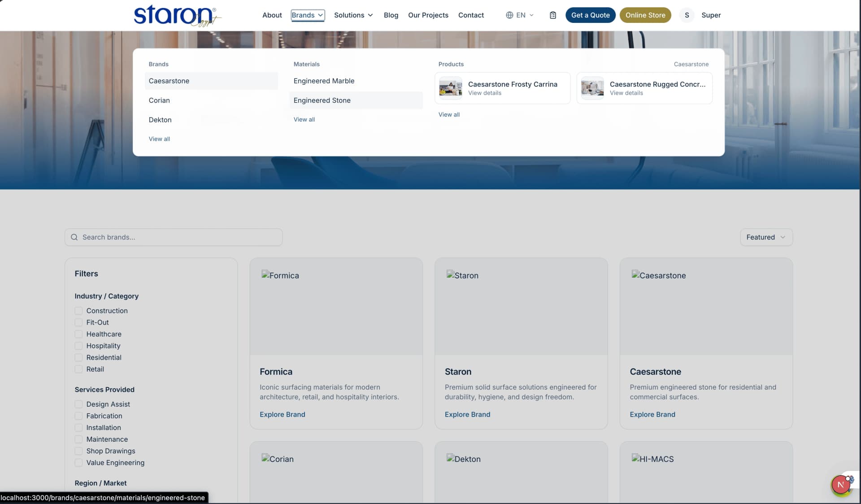
Task: Select Caesarstone in the Brands menu column
Action: tap(211, 81)
